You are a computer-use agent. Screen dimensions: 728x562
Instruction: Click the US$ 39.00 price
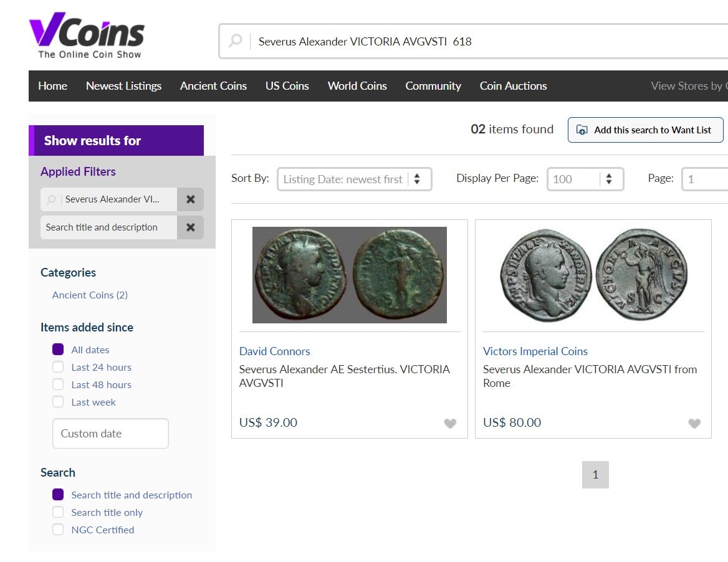point(268,422)
